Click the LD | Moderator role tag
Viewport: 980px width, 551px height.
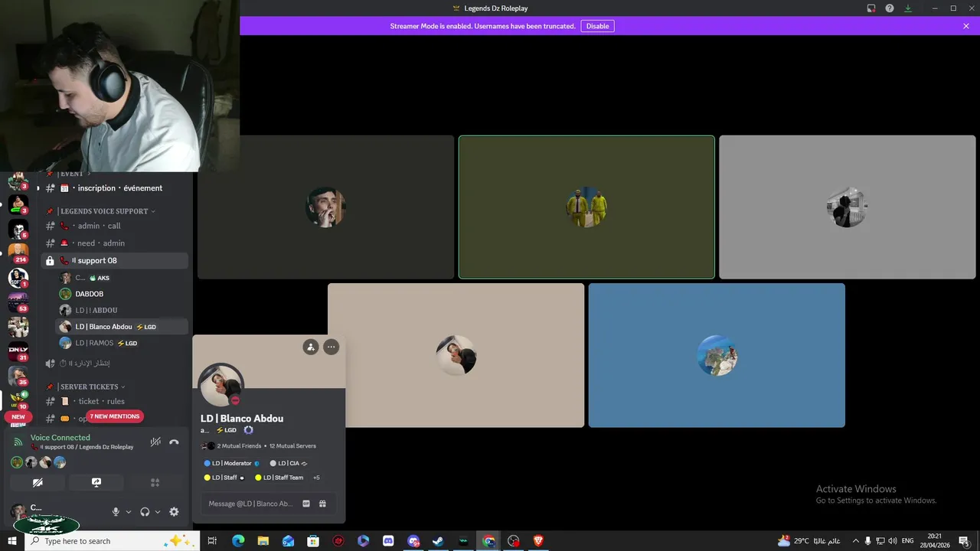(x=231, y=463)
